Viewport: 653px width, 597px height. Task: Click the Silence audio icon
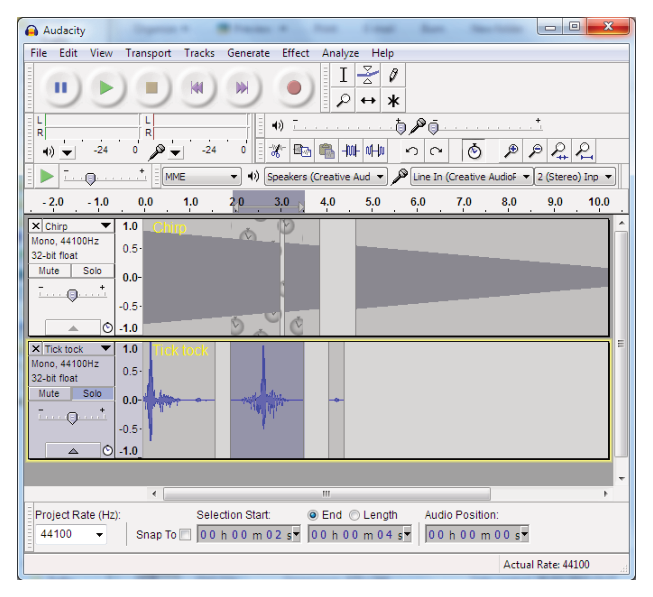pyautogui.click(x=375, y=151)
